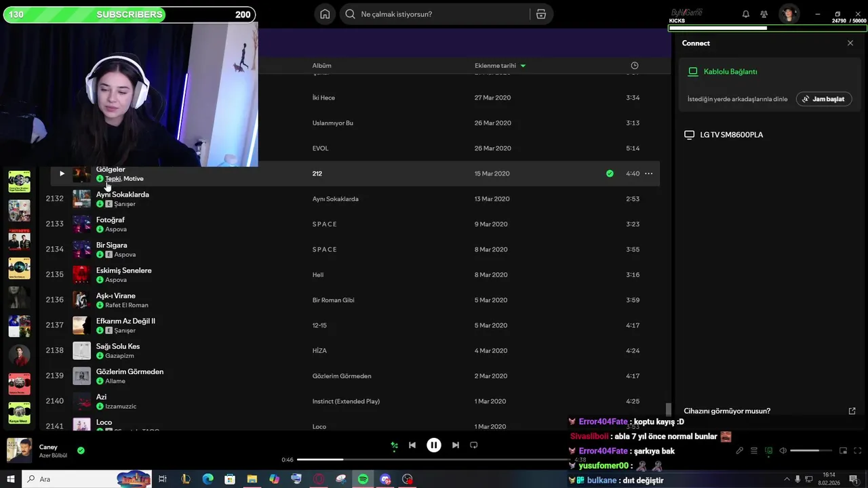868x488 pixels.
Task: Open the lyrics microphone icon
Action: pyautogui.click(x=740, y=451)
